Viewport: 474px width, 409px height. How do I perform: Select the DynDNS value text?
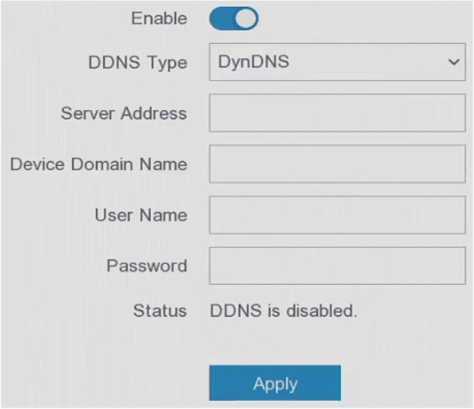click(253, 62)
